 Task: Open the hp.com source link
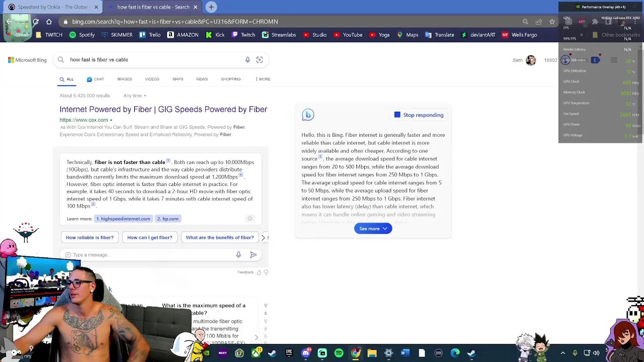tap(168, 219)
